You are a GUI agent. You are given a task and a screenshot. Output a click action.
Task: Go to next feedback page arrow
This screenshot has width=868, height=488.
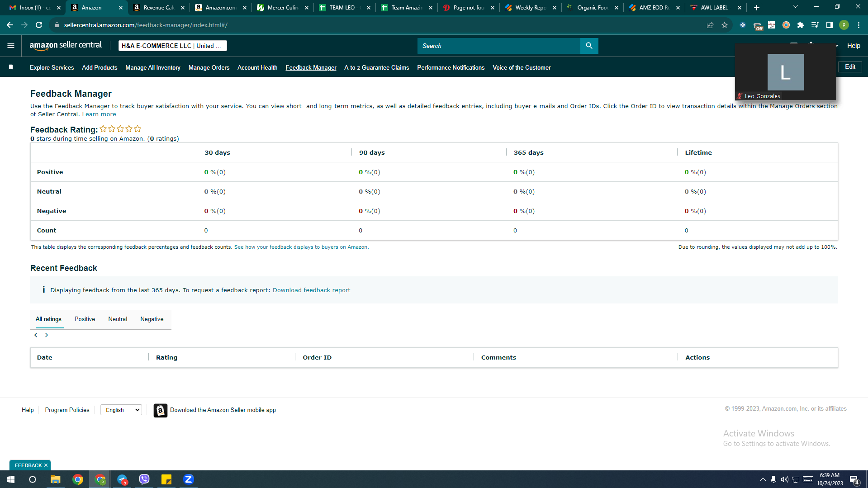(x=46, y=335)
